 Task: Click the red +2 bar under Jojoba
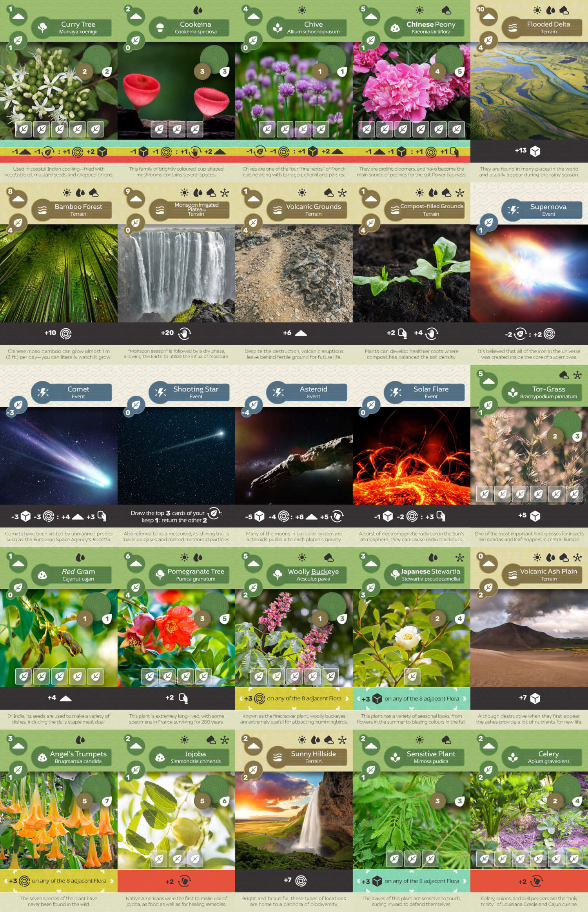click(x=176, y=881)
